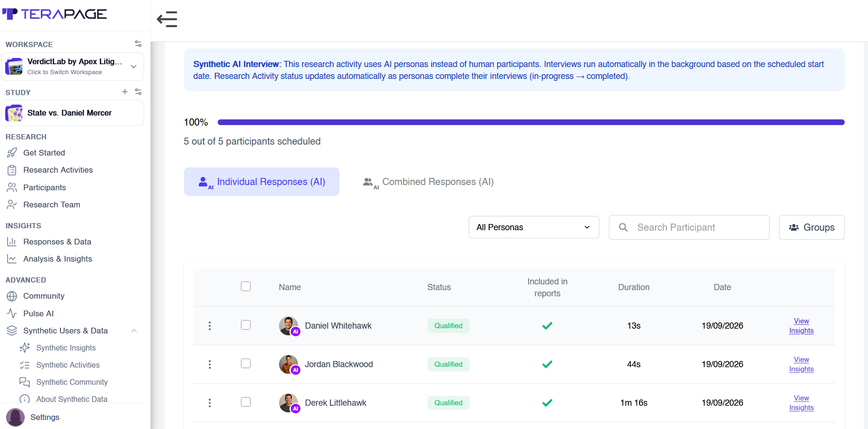Open the State vs. Daniel Mercer study selector

click(x=72, y=113)
